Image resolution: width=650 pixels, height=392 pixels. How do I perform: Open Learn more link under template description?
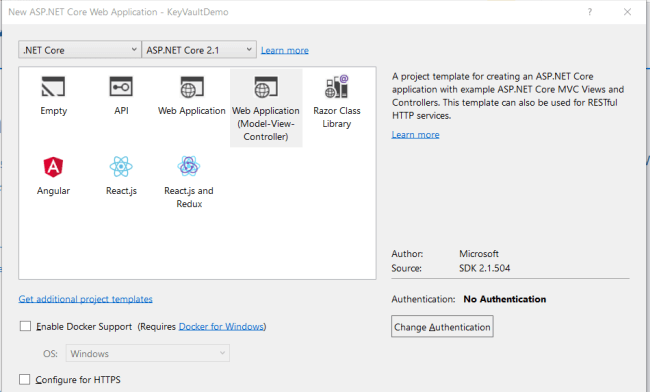click(415, 135)
